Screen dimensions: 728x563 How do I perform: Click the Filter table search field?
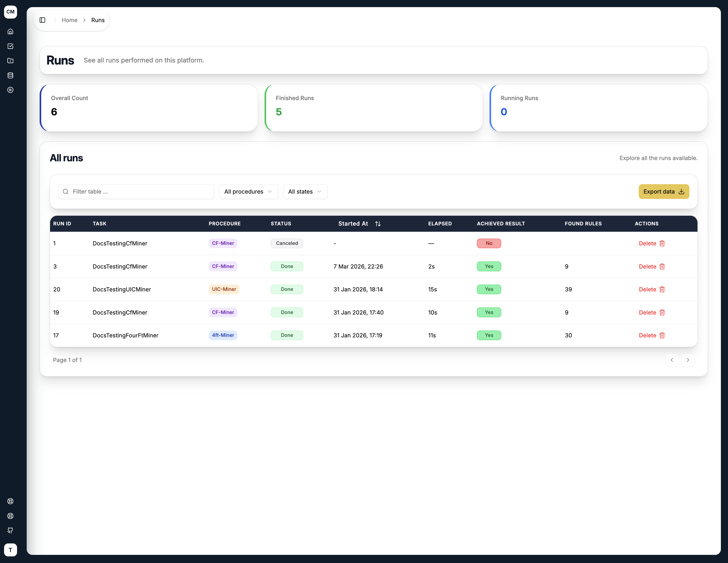coord(136,192)
